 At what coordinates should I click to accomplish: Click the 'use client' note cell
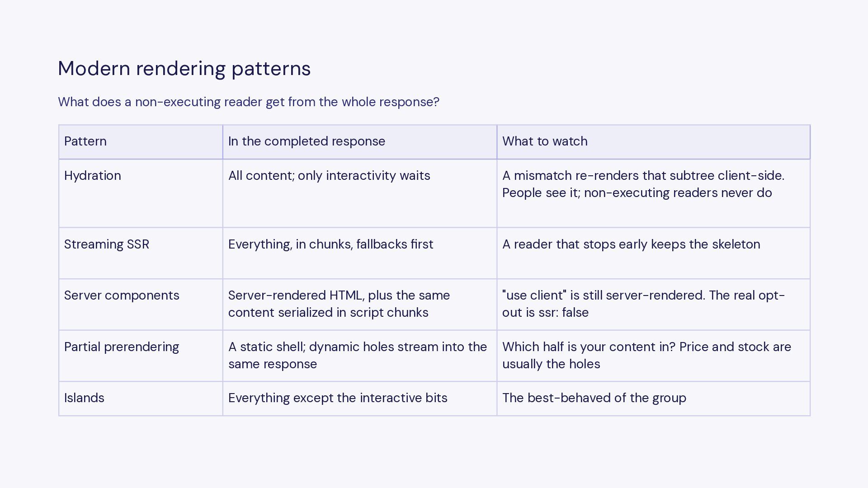[654, 305]
